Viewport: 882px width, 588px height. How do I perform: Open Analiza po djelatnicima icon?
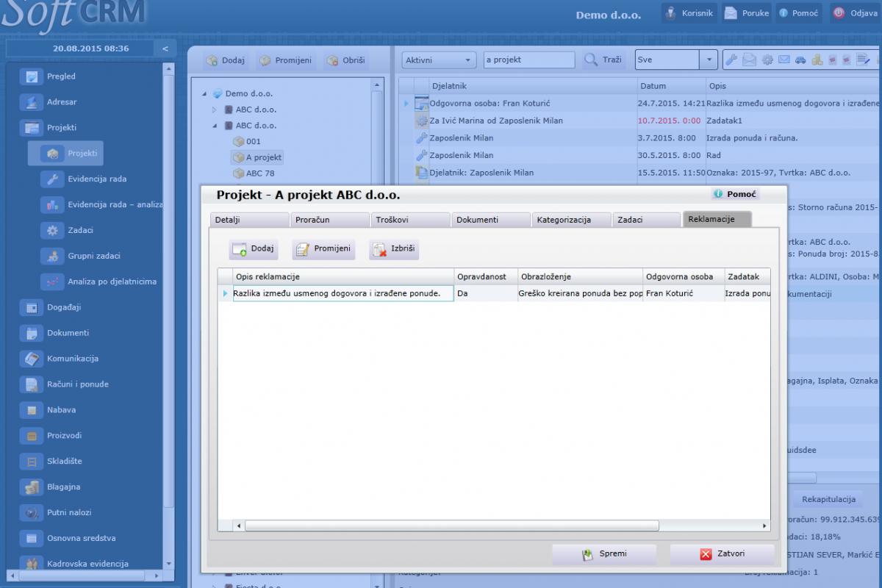click(x=51, y=282)
